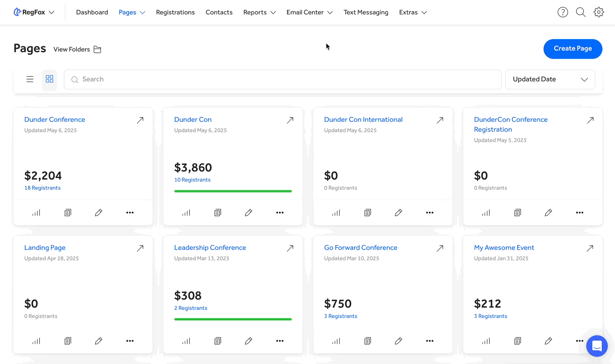
Task: Open My Awesome Event title link
Action: 504,248
